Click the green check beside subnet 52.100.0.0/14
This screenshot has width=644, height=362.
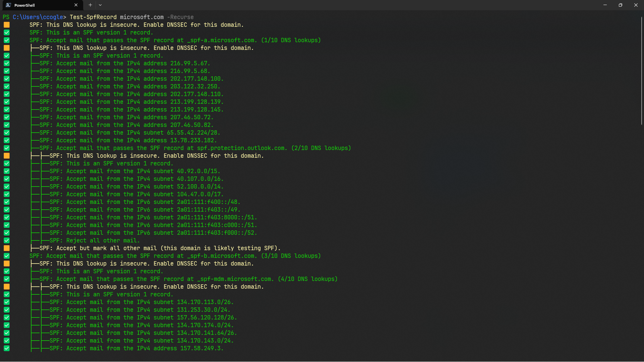7,187
